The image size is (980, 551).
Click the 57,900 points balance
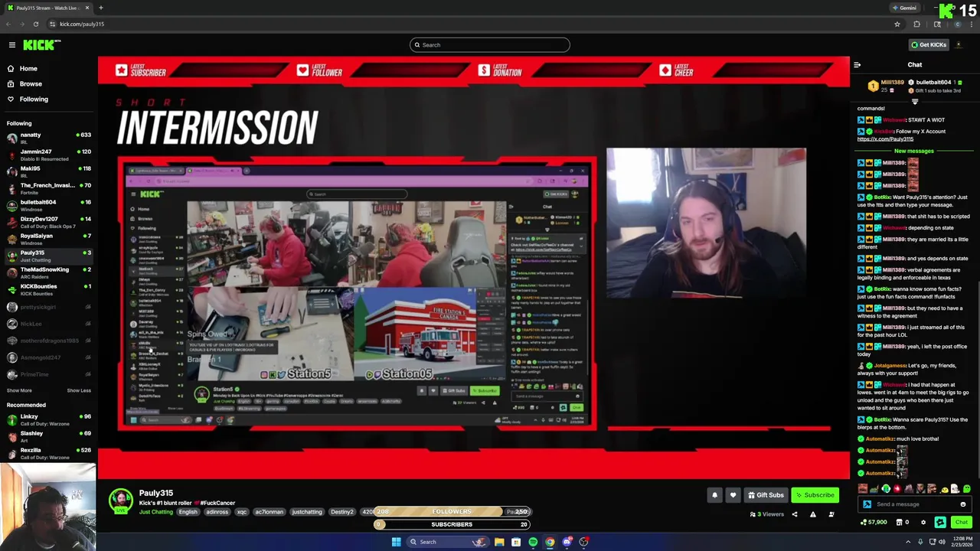point(873,522)
